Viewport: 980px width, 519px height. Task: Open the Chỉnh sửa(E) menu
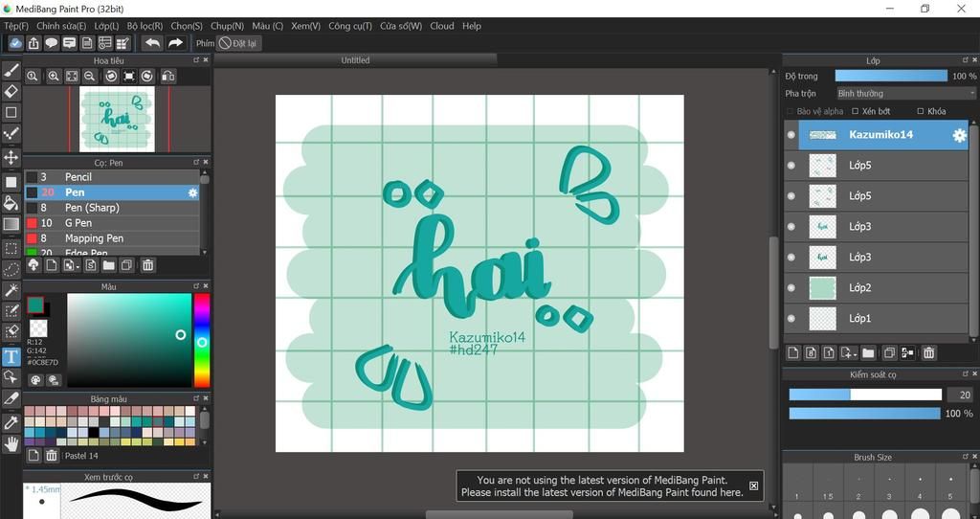tap(61, 26)
